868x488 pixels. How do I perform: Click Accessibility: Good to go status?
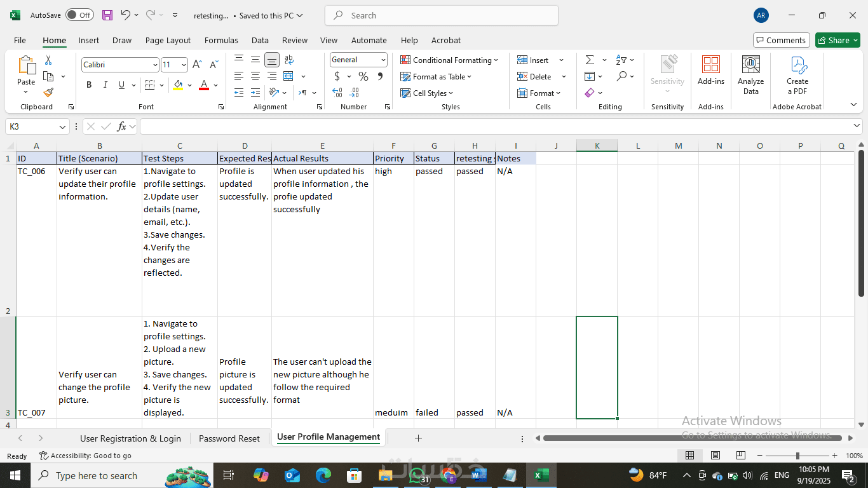[x=85, y=456]
